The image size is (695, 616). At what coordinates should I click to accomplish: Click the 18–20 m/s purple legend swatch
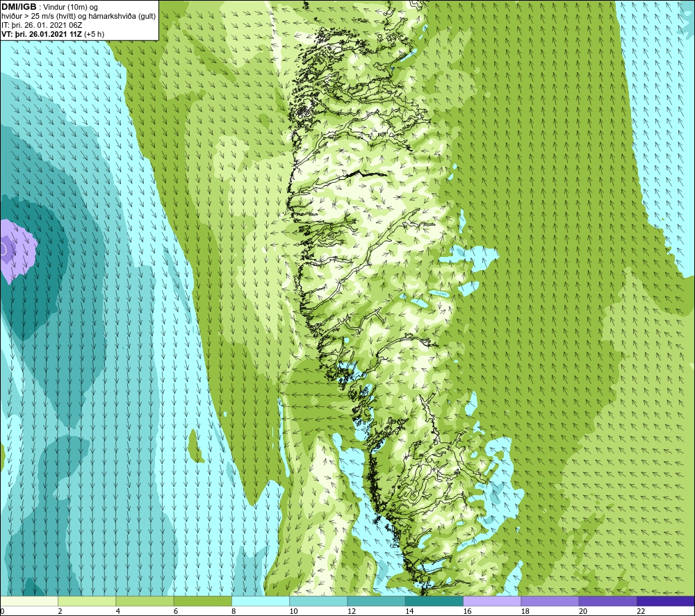(550, 601)
